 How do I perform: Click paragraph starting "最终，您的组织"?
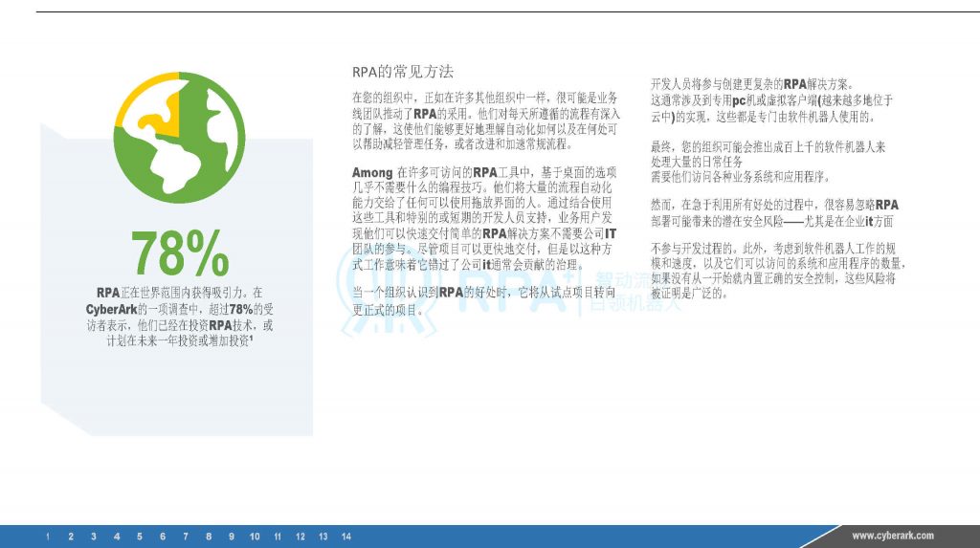tap(768, 162)
